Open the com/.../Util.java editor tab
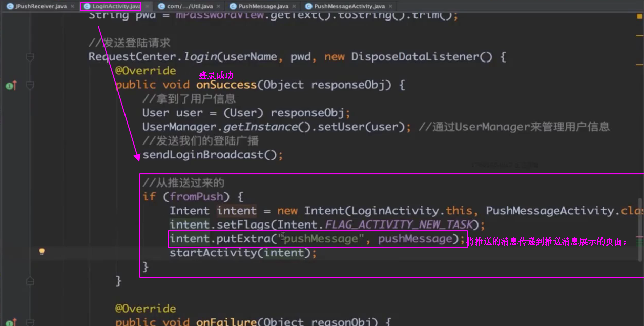The image size is (644, 326). coord(190,6)
